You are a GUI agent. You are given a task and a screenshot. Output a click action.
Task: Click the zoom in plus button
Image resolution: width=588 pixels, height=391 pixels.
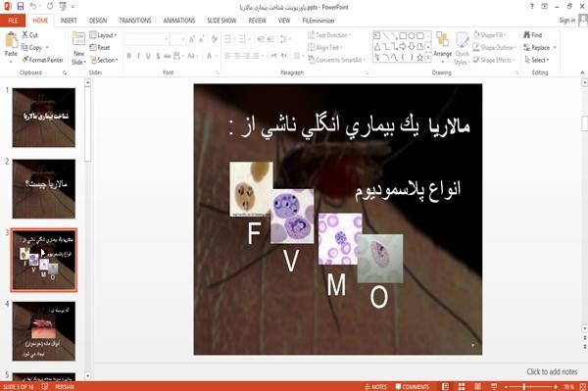(556, 386)
